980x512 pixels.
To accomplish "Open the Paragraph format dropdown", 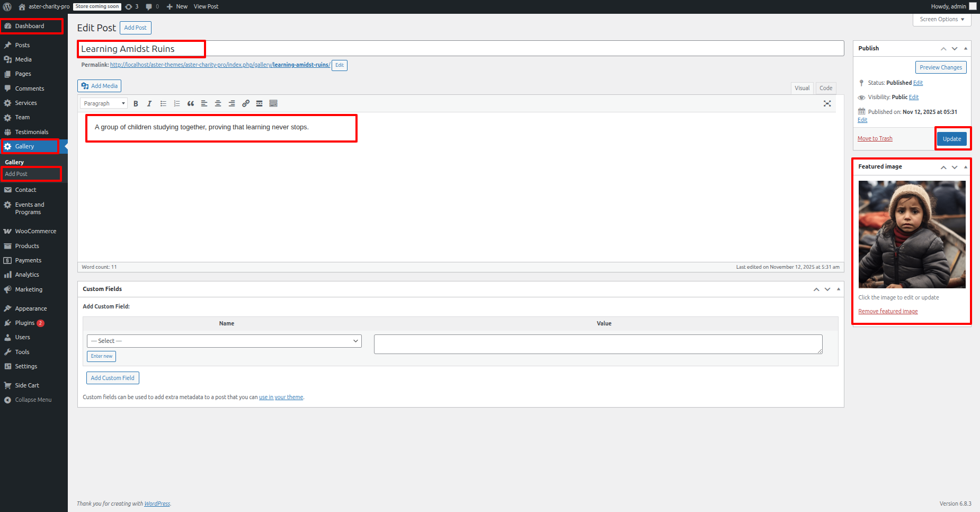I will tap(104, 104).
